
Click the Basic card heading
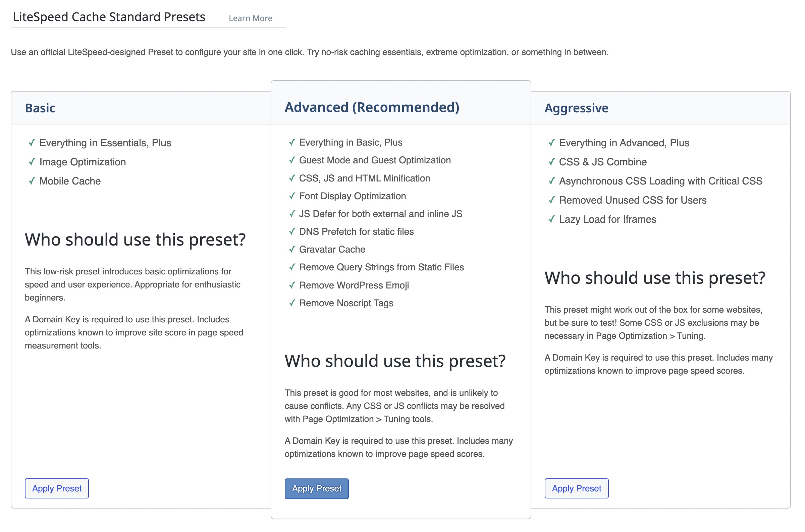pyautogui.click(x=40, y=109)
